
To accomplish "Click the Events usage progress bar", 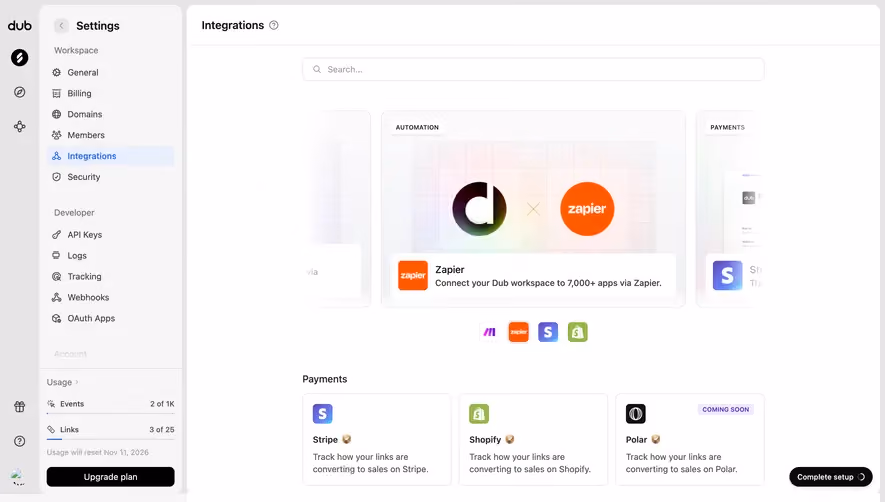I will [x=111, y=413].
